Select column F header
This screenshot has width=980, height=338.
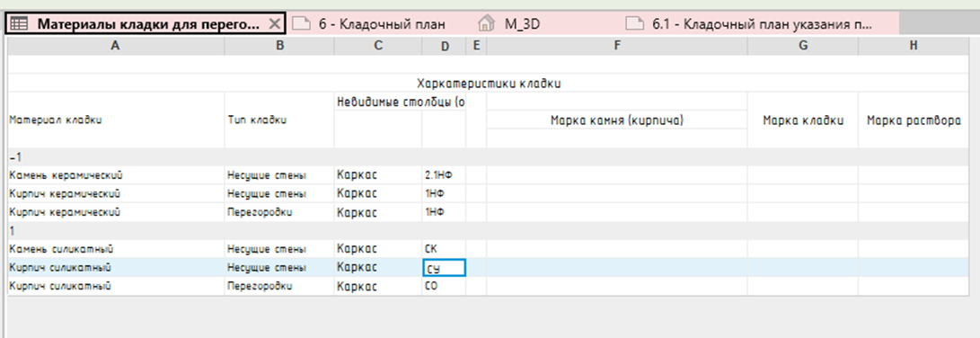pyautogui.click(x=617, y=46)
